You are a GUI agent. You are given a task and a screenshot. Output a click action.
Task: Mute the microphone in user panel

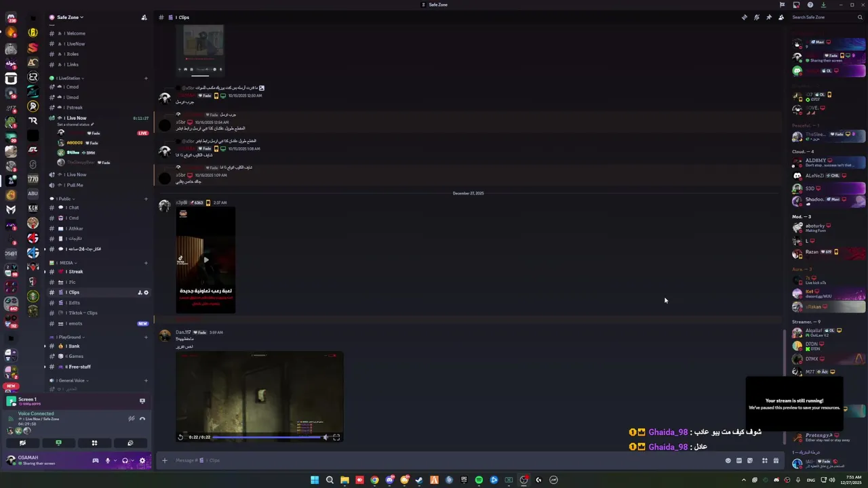point(107,461)
